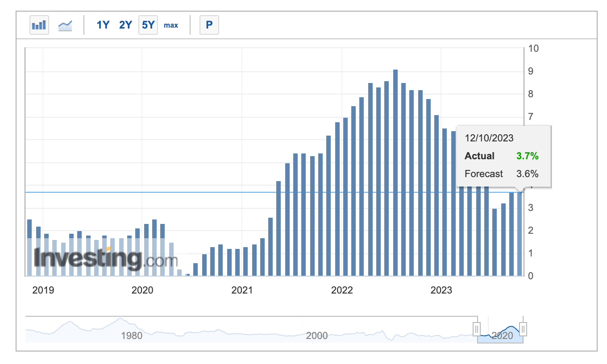607x364 pixels.
Task: Click the y-axis label 10
Action: pyautogui.click(x=533, y=49)
